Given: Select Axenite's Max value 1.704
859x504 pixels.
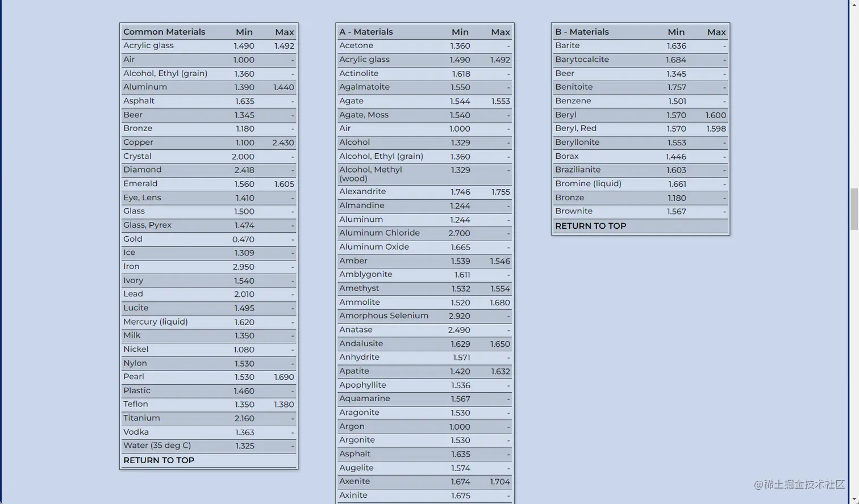Looking at the screenshot, I should 500,482.
